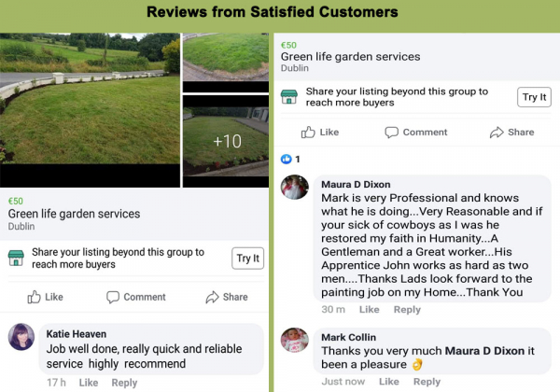Click the Share arrow icon in right post
The height and width of the screenshot is (392, 560).
point(497,133)
